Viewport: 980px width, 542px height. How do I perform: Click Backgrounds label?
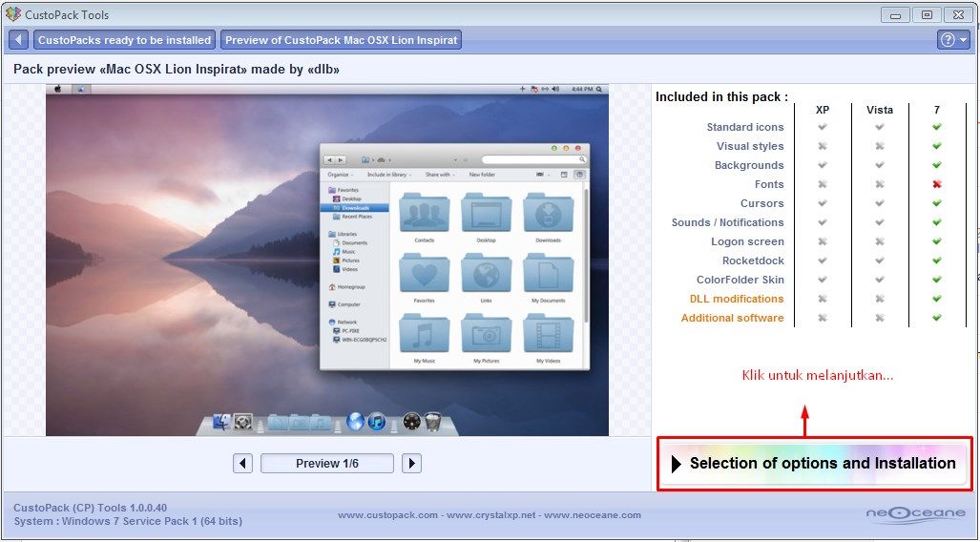(749, 165)
